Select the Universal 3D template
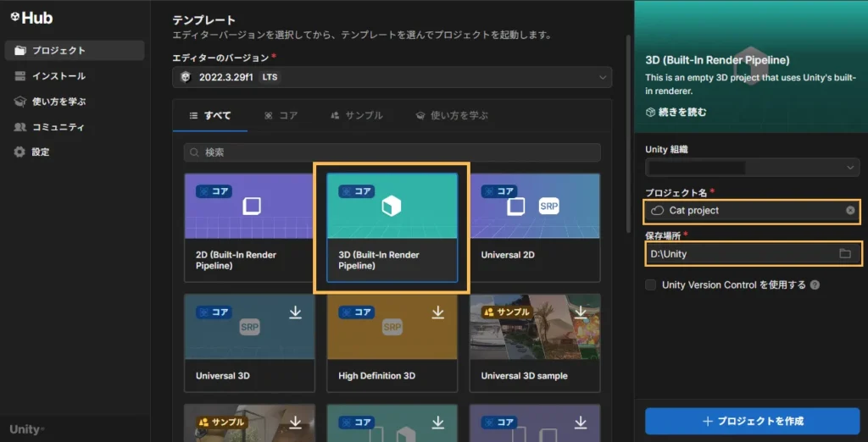Viewport: 868px width, 442px height. tap(250, 343)
